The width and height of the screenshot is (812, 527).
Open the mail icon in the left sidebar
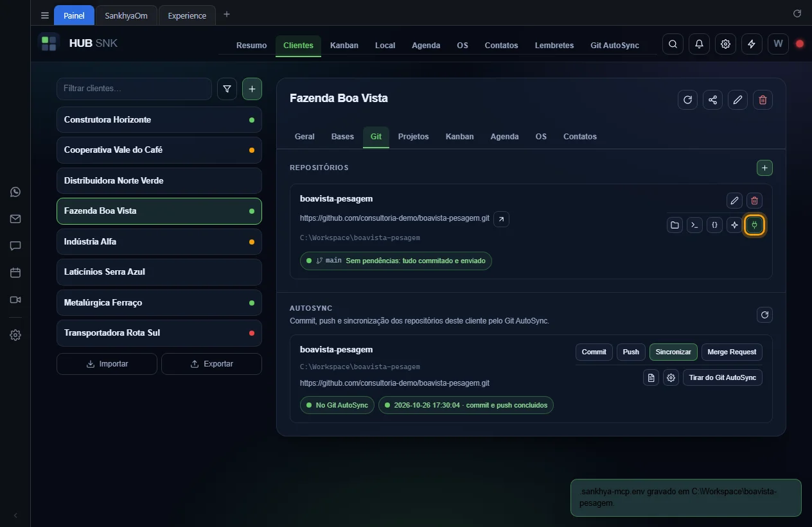tap(15, 219)
